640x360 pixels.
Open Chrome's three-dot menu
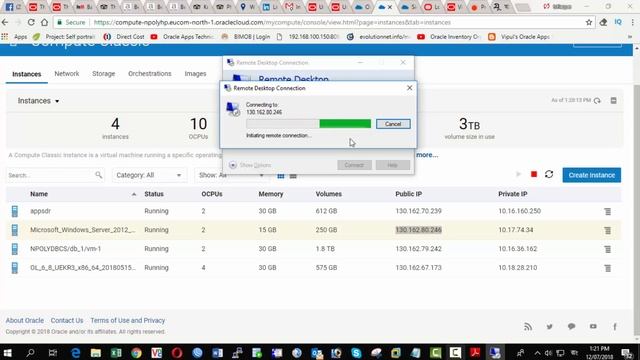click(633, 22)
